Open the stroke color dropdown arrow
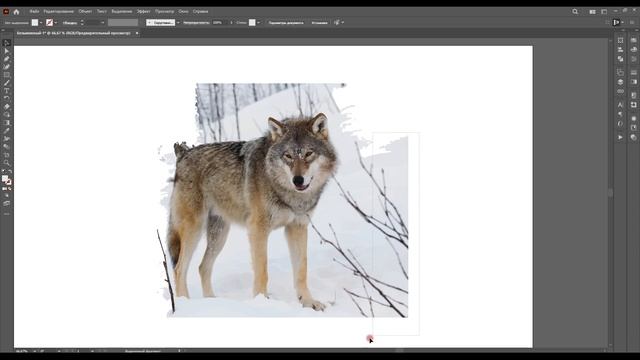 [x=56, y=23]
